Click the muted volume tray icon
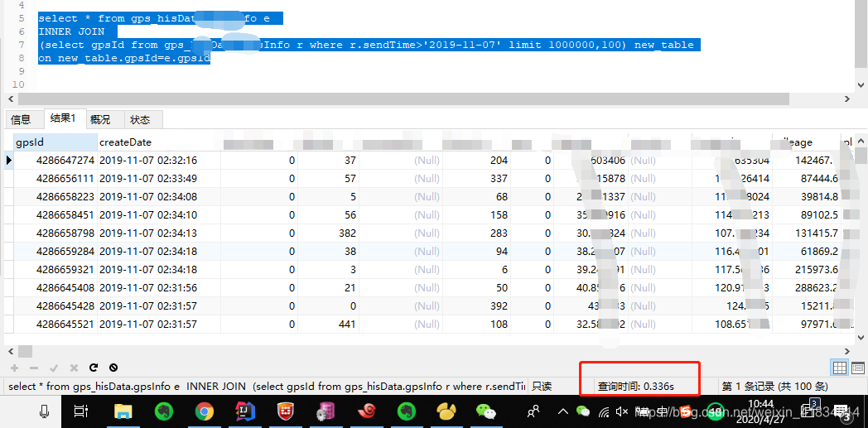 pyautogui.click(x=622, y=411)
